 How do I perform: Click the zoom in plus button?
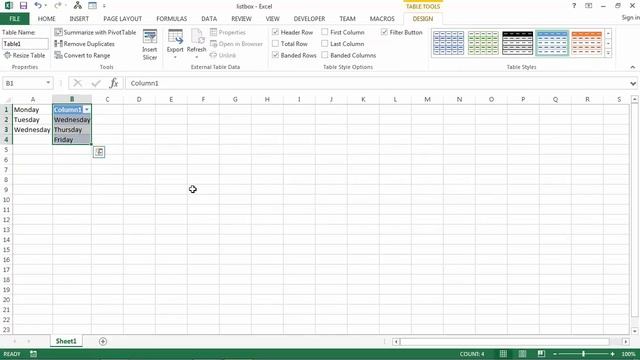[x=613, y=354]
